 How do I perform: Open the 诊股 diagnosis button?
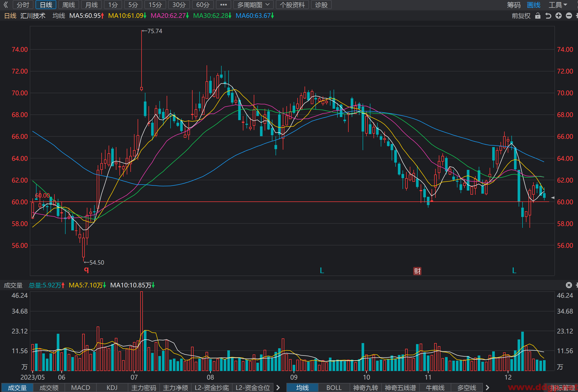tap(321, 5)
